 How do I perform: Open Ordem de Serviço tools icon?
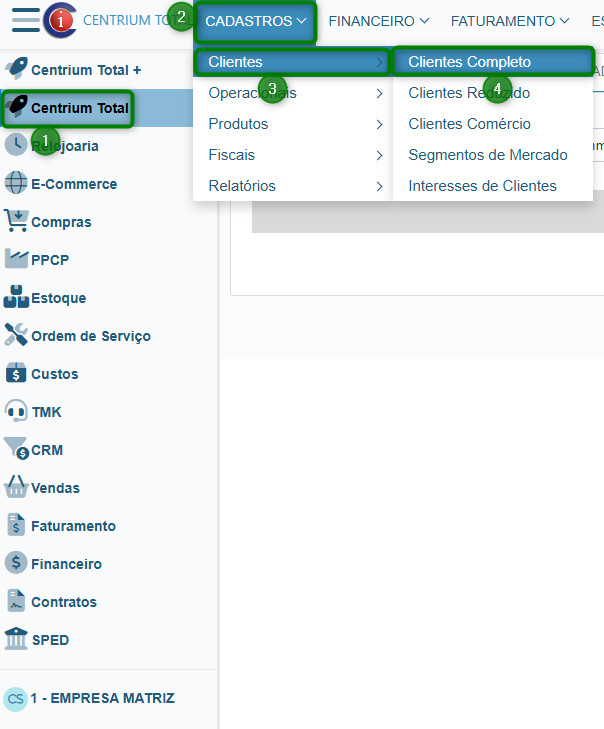16,336
